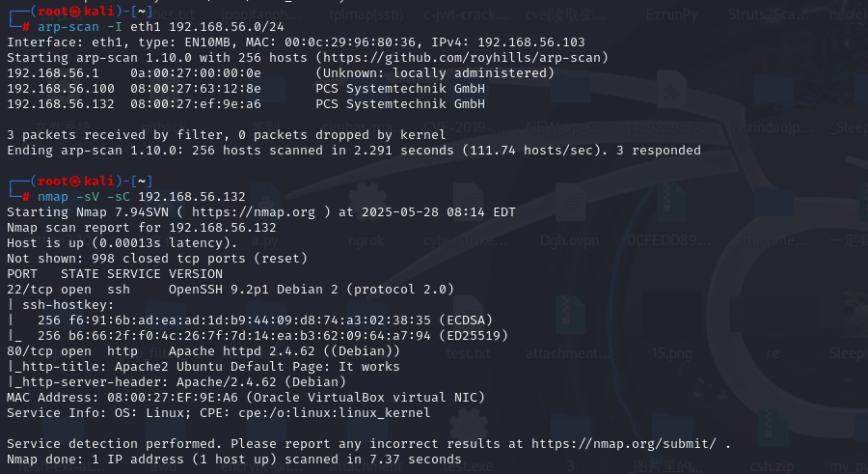The height and width of the screenshot is (474, 868).
Task: Click the Dgh.ovpn desktop file icon
Action: (x=569, y=216)
